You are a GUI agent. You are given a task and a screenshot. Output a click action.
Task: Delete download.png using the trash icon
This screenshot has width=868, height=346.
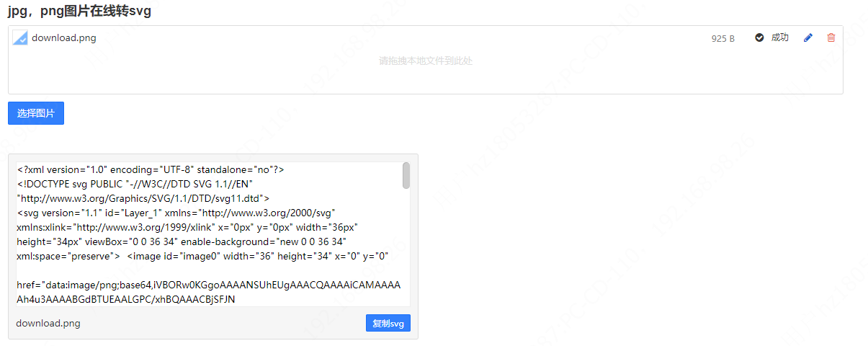pyautogui.click(x=831, y=38)
